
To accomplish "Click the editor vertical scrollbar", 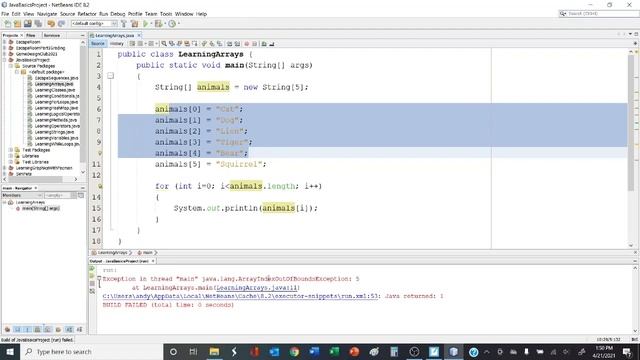I will (x=631, y=122).
